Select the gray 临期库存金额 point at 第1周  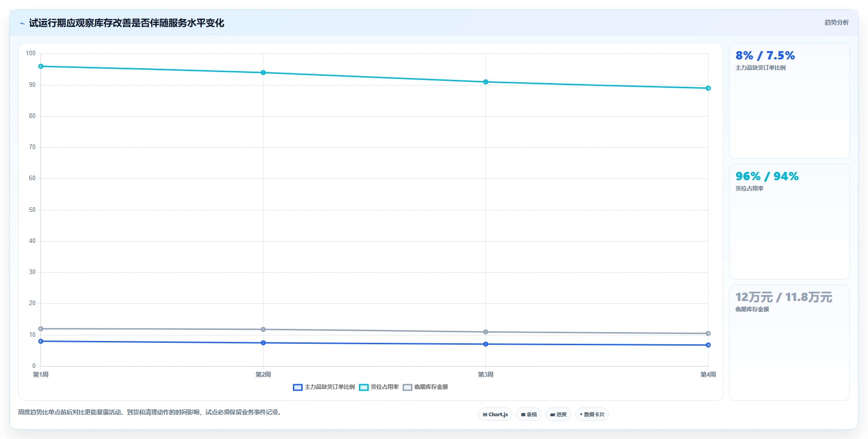click(41, 329)
